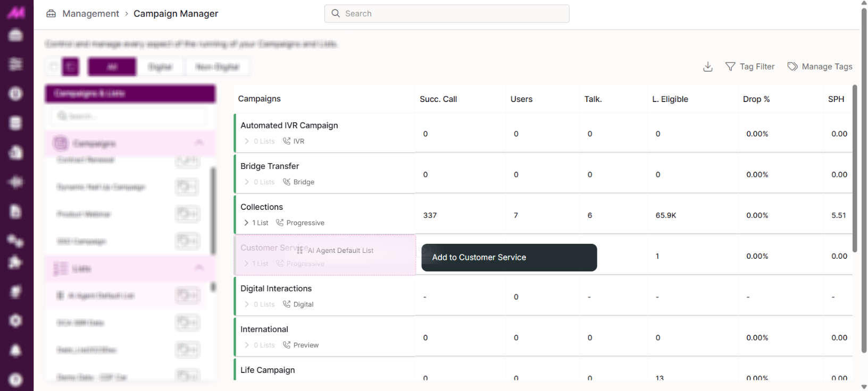Switch to the Digital filter tab
Screen dimensions: 868x391
click(x=160, y=67)
